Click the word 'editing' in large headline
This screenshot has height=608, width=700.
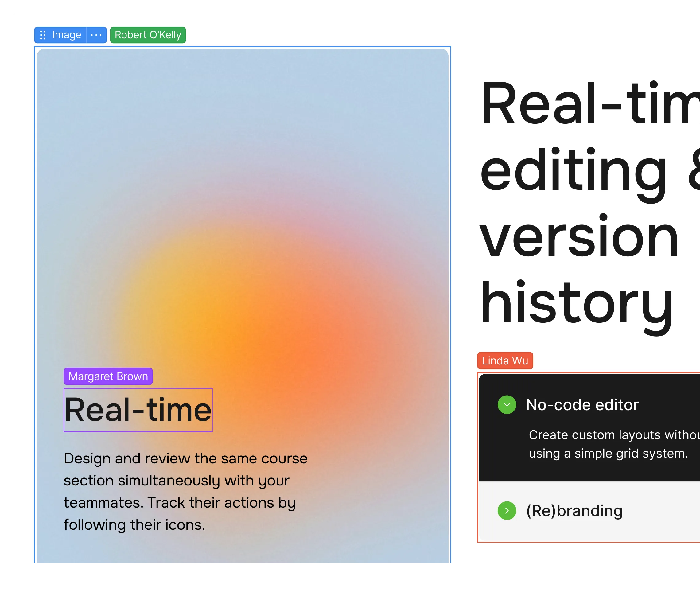click(x=573, y=171)
